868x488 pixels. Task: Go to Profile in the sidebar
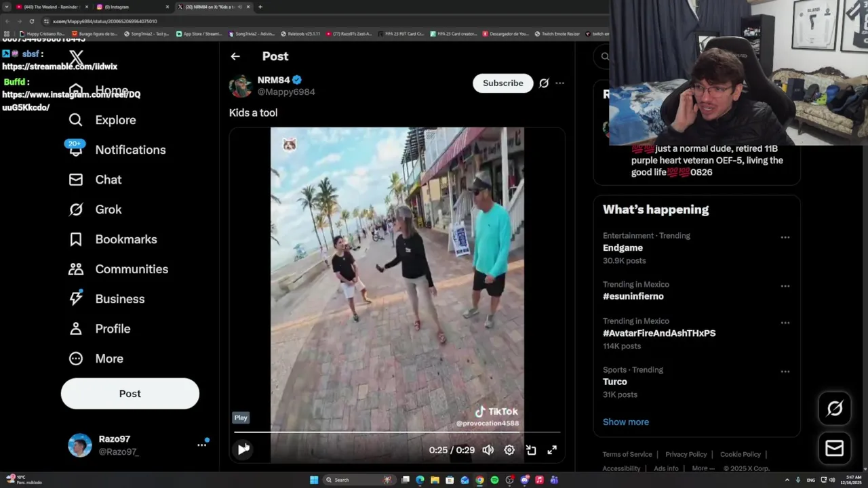99,329
